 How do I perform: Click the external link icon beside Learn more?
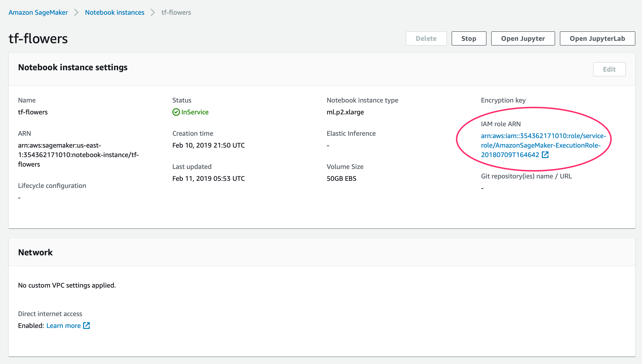(x=86, y=326)
